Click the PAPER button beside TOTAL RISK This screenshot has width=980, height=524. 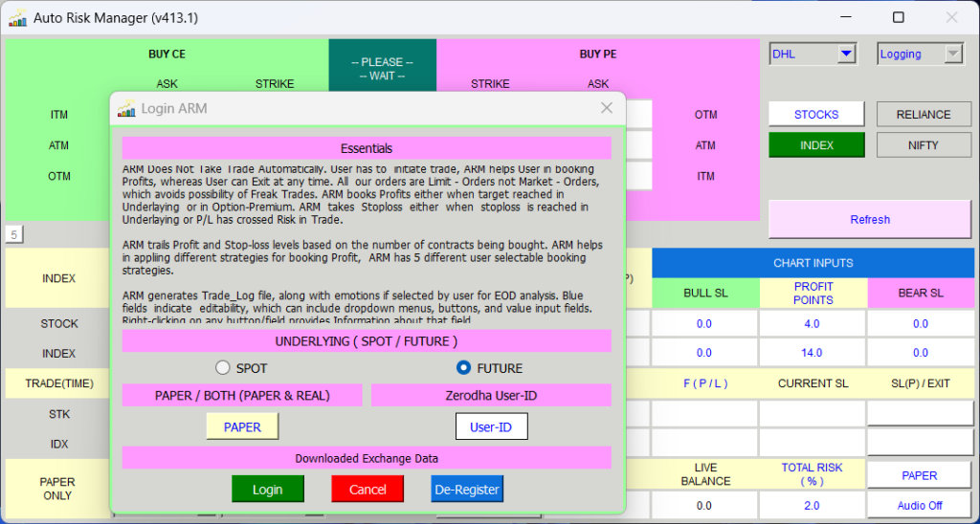[x=920, y=475]
